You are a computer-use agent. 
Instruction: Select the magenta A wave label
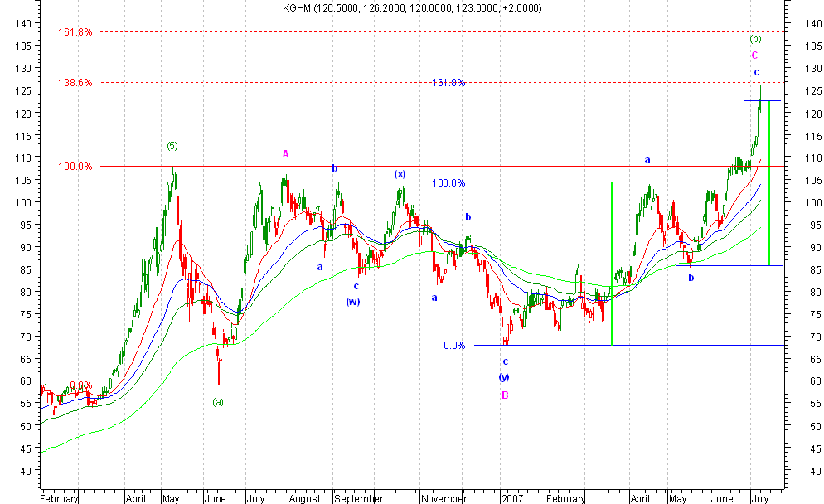pos(285,153)
